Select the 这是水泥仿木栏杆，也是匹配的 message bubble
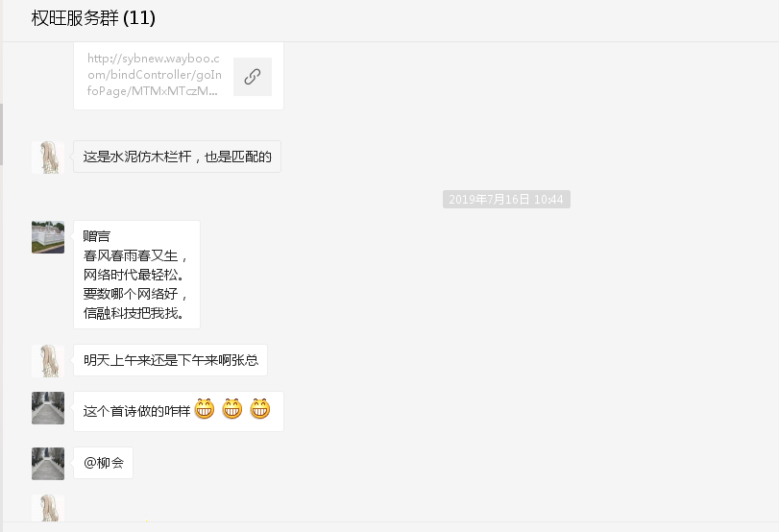This screenshot has height=532, width=779. [x=178, y=157]
